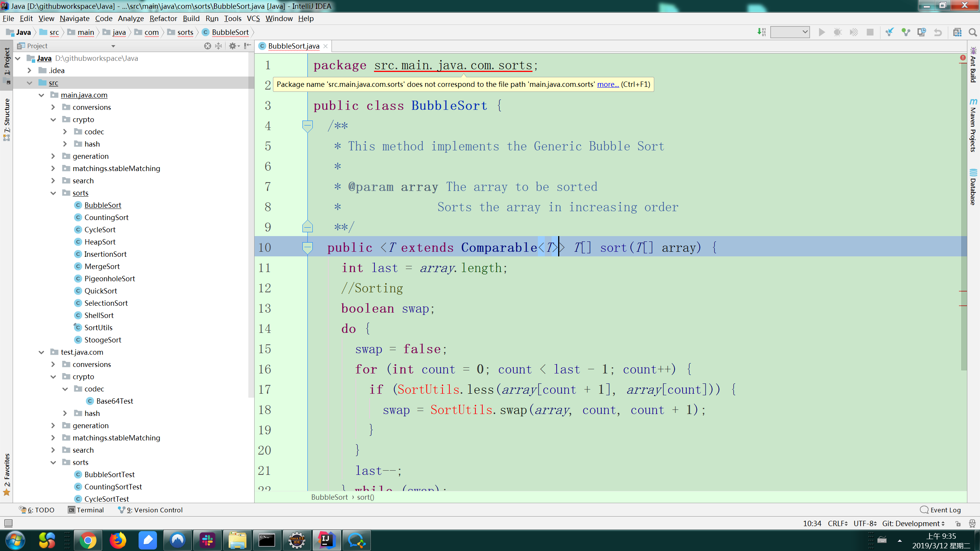980x551 pixels.
Task: Click Search Everywhere magnifier icon
Action: point(973,32)
